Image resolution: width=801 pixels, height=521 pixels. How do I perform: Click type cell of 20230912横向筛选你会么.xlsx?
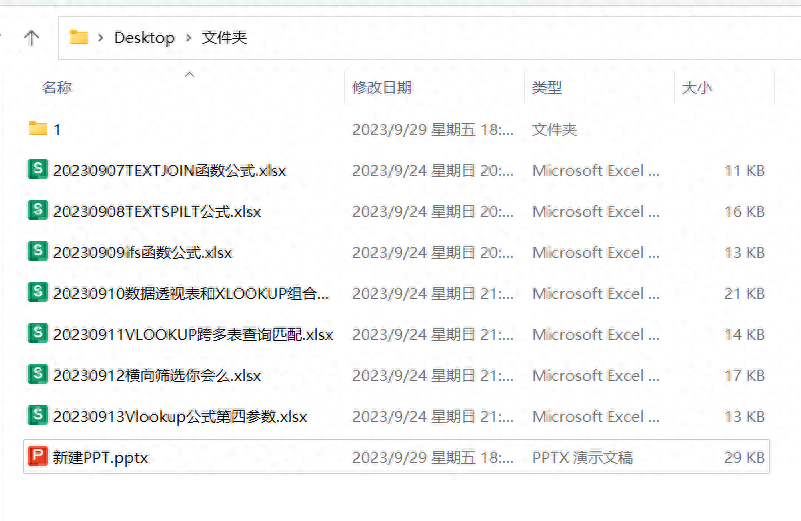[x=596, y=375]
